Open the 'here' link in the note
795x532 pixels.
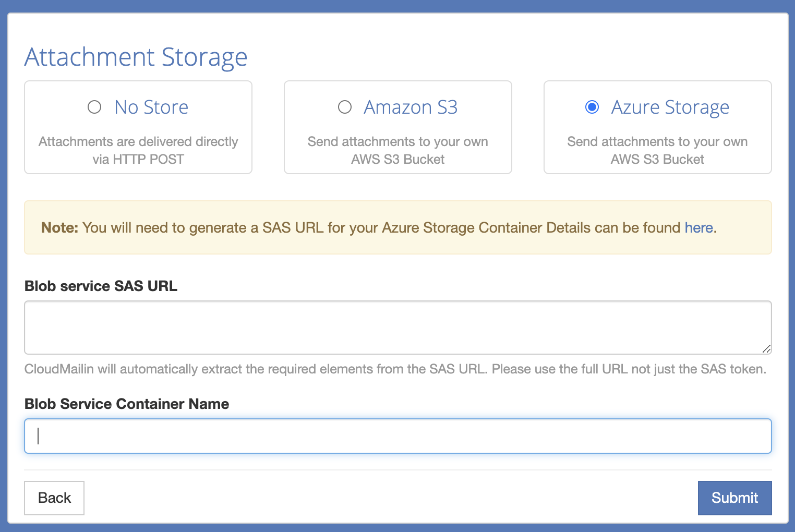tap(698, 227)
